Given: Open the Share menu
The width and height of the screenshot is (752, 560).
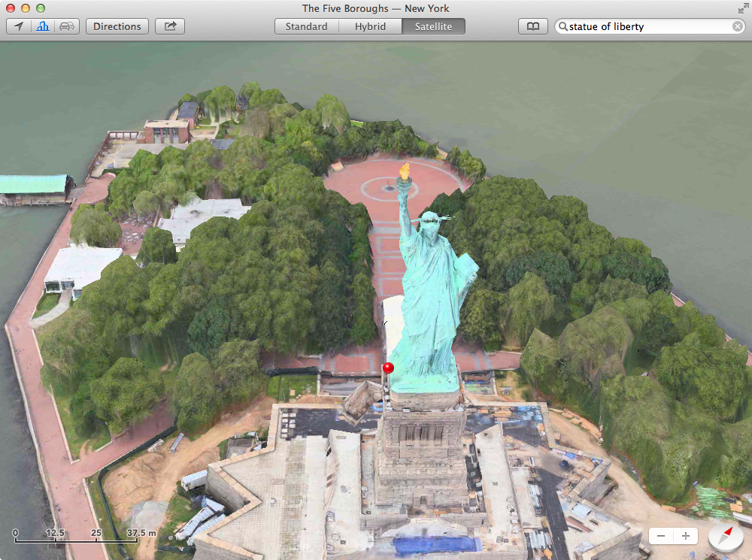Looking at the screenshot, I should tap(170, 26).
